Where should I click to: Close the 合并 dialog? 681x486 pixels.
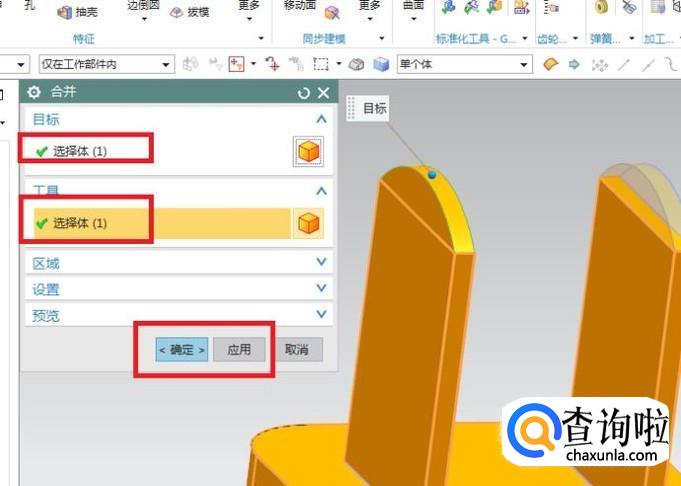(x=324, y=93)
